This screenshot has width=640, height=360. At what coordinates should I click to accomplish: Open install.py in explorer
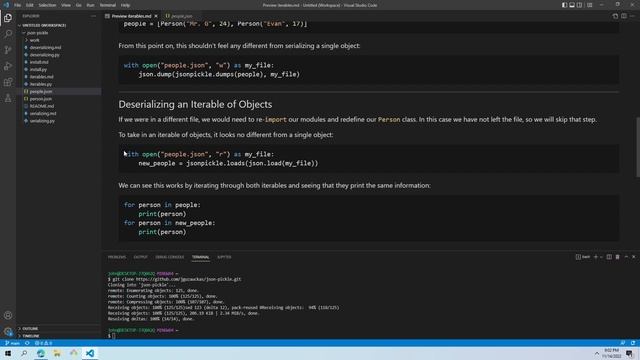[x=38, y=69]
